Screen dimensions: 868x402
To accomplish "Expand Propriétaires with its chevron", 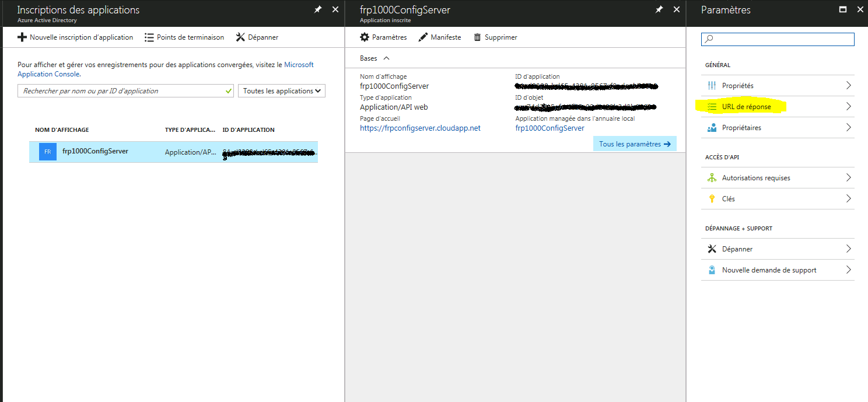I will point(848,128).
